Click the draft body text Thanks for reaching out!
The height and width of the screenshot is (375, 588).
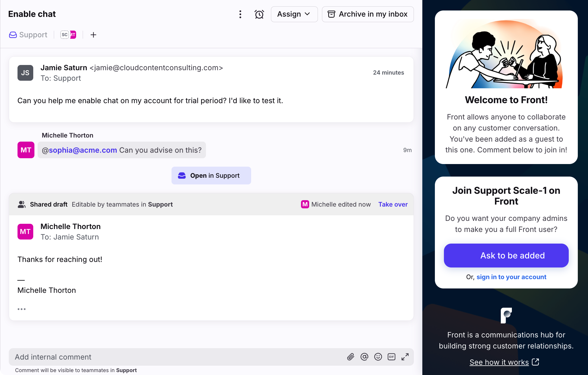pos(60,260)
